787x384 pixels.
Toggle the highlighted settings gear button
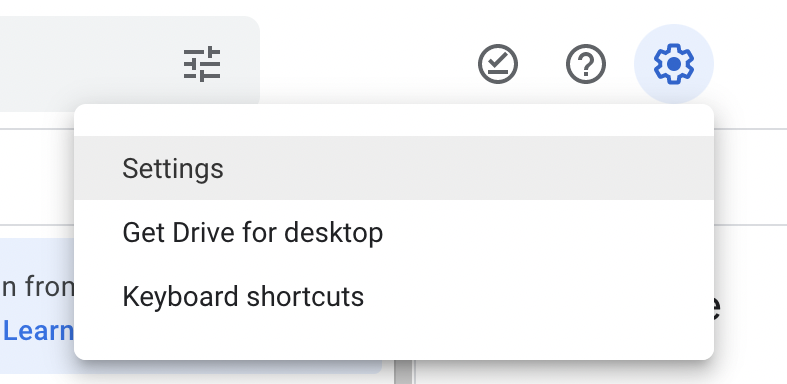pyautogui.click(x=674, y=64)
